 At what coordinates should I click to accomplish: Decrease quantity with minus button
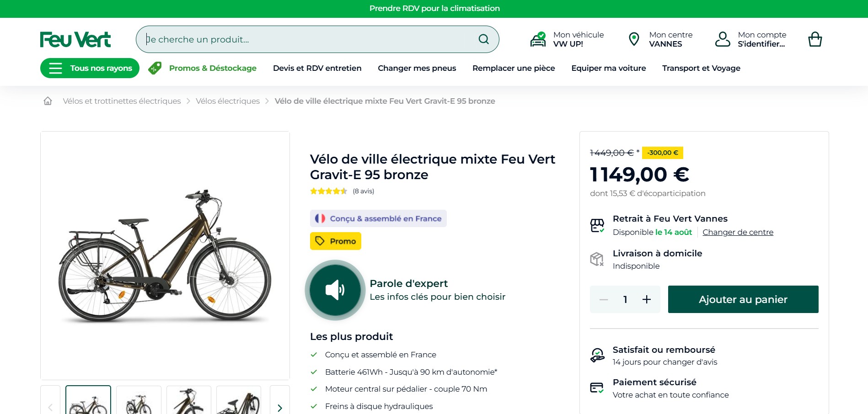(604, 299)
